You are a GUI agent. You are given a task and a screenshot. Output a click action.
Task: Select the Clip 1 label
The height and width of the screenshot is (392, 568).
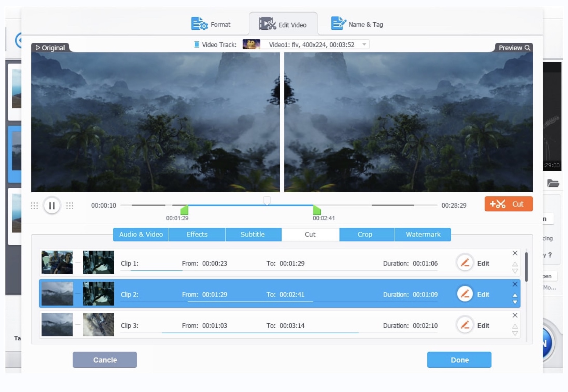pos(130,263)
